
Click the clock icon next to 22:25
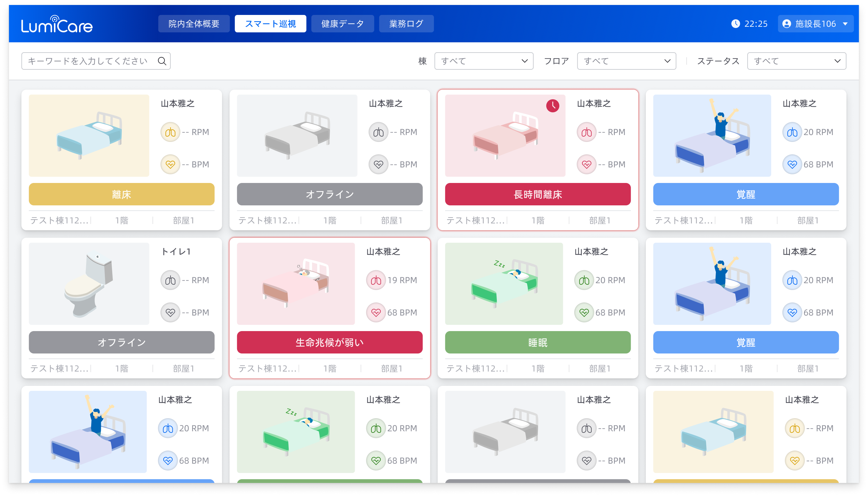point(736,24)
